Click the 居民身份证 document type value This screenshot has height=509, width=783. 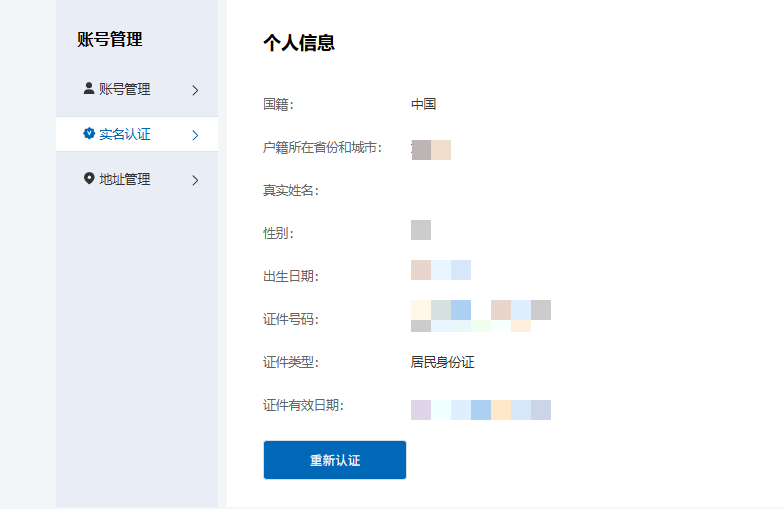click(x=442, y=362)
